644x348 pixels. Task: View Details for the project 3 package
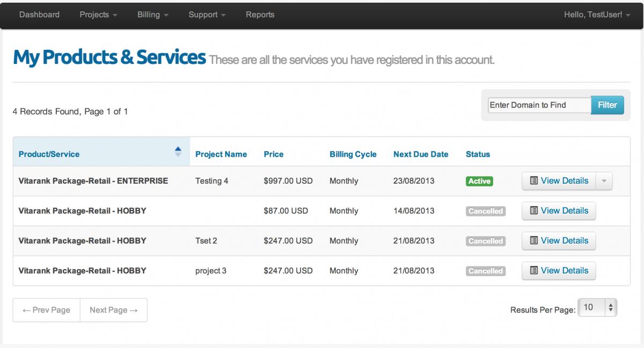point(559,271)
